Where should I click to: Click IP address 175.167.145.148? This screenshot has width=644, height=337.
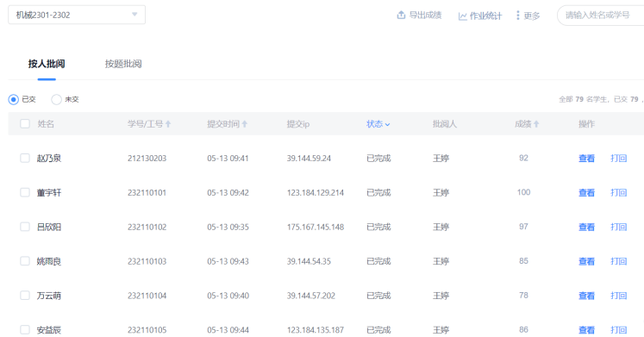pyautogui.click(x=316, y=227)
